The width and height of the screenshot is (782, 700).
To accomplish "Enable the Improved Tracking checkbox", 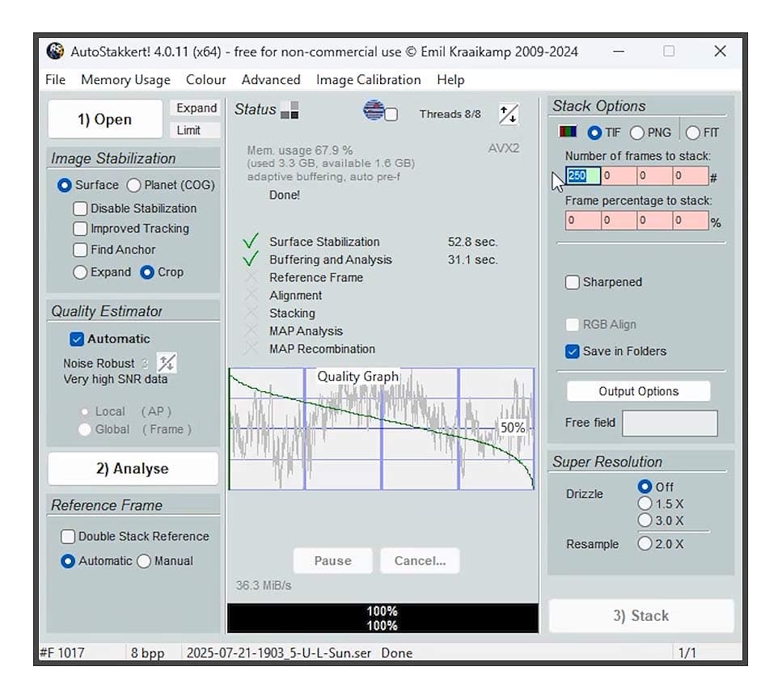I will pyautogui.click(x=79, y=229).
